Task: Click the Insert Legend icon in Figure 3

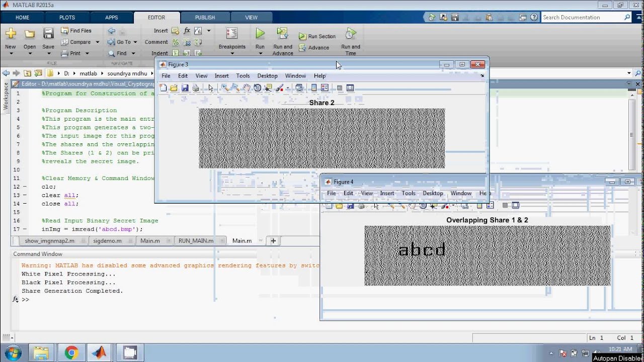Action: [x=325, y=88]
